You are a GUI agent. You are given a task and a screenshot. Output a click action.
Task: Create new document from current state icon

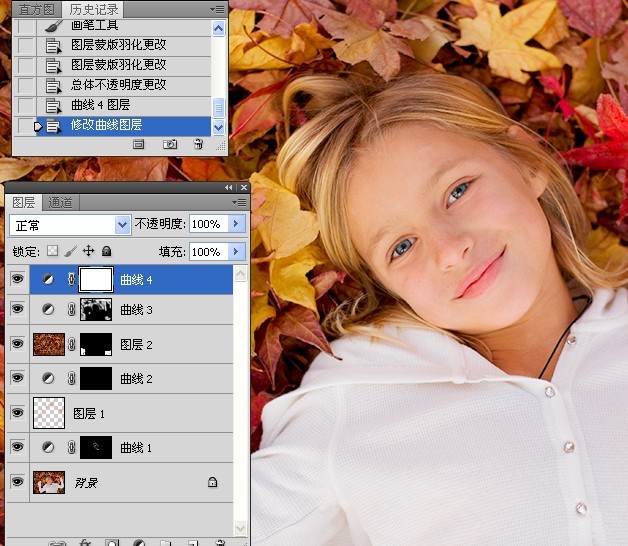[x=139, y=144]
